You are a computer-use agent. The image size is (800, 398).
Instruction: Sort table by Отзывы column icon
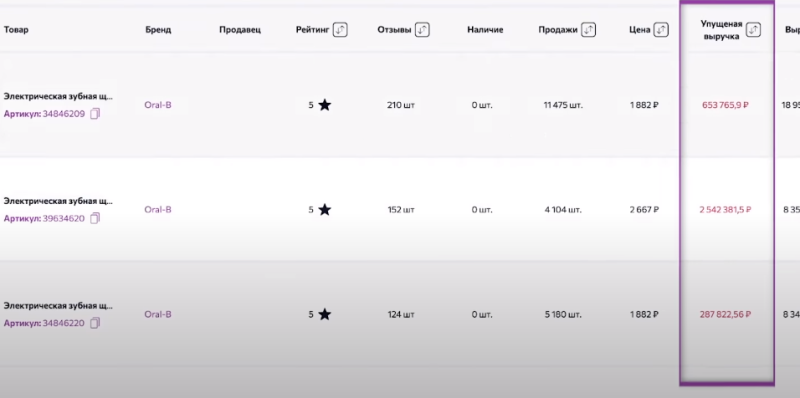[422, 30]
